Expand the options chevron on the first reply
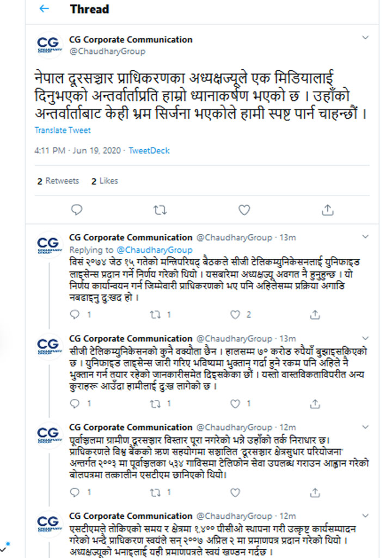The image size is (392, 558). [x=366, y=236]
